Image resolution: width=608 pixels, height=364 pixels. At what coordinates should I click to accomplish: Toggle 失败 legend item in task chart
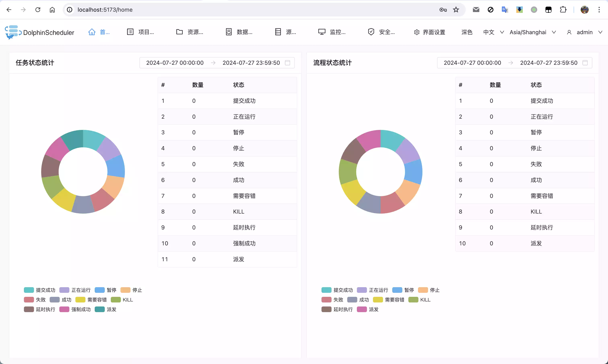point(35,300)
